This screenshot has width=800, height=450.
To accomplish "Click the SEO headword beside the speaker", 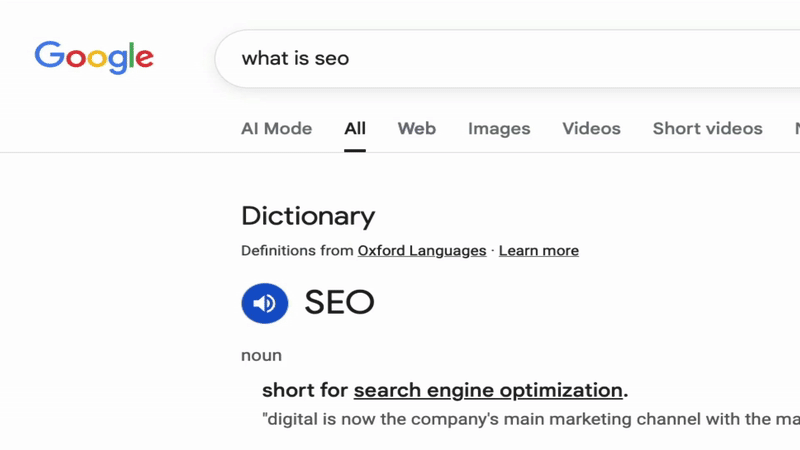I will coord(339,303).
